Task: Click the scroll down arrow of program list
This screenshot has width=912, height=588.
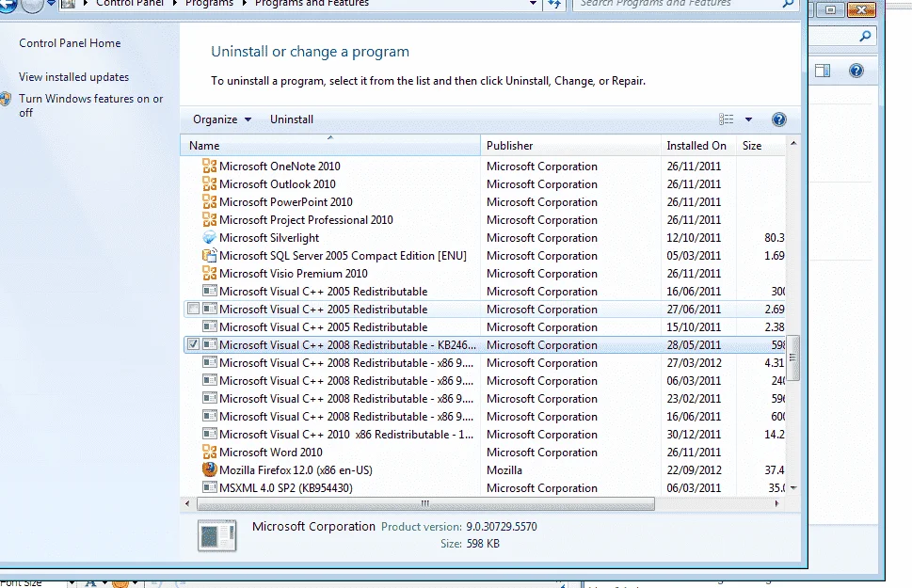Action: (792, 487)
